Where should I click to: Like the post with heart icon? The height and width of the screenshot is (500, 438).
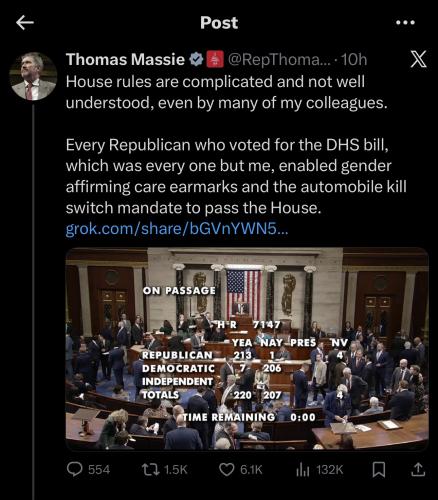(227, 470)
